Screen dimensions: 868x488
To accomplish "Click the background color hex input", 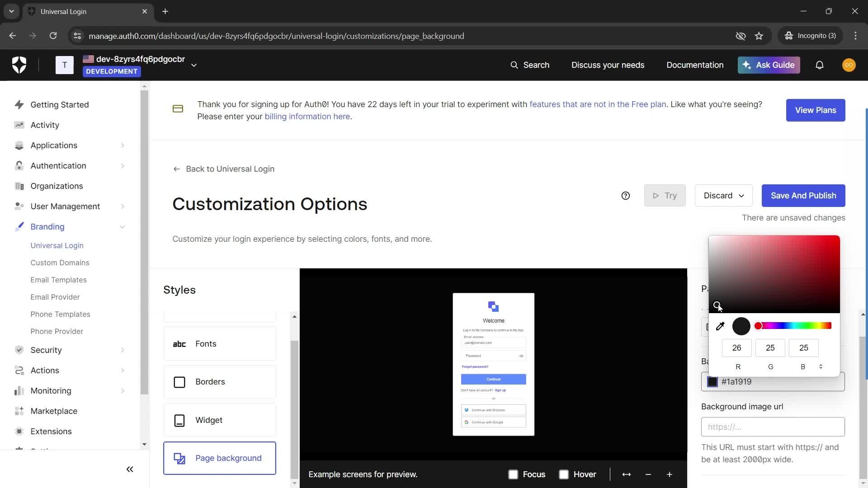I will (773, 382).
